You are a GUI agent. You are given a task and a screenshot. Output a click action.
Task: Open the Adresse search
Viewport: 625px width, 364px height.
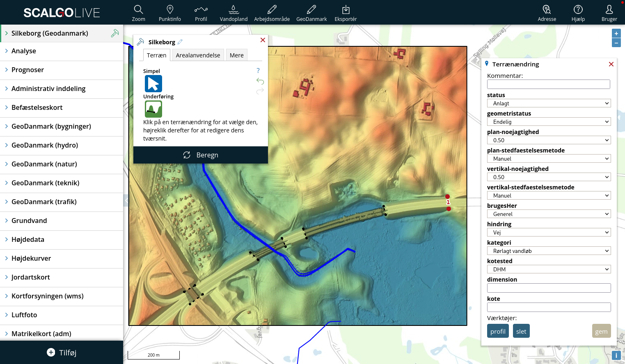547,13
